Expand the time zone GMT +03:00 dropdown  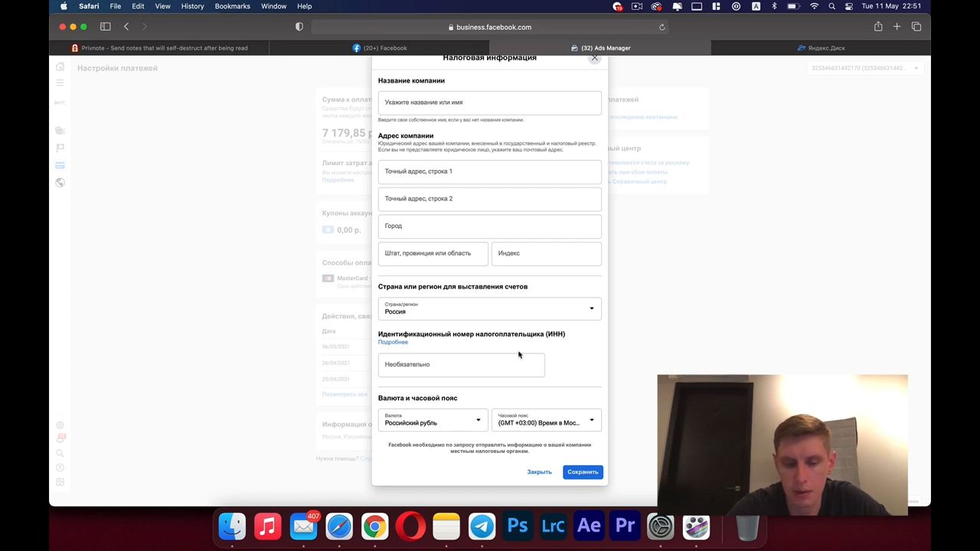pyautogui.click(x=546, y=419)
